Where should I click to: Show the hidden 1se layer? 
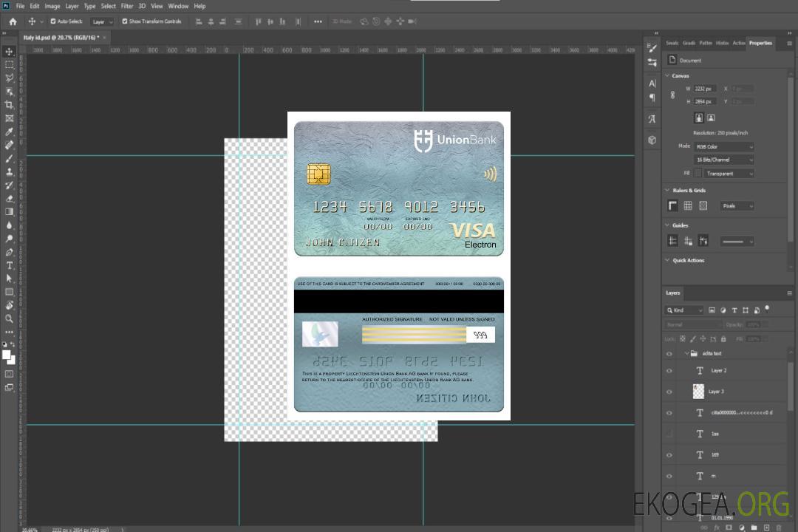point(669,434)
